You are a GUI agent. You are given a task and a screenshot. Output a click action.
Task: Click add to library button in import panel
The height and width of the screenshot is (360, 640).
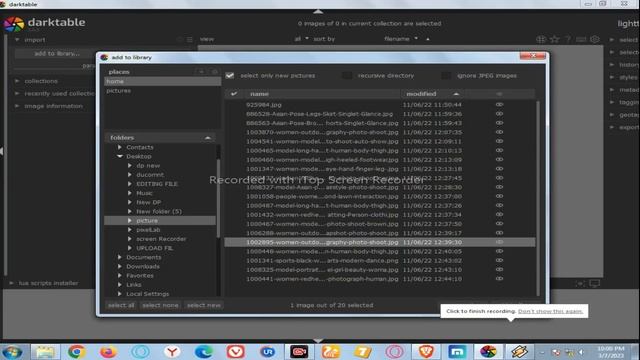point(57,53)
